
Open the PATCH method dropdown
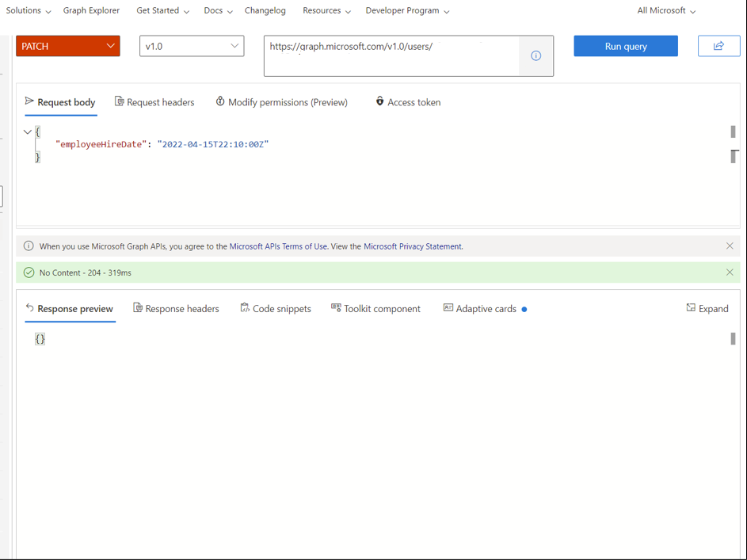point(67,46)
